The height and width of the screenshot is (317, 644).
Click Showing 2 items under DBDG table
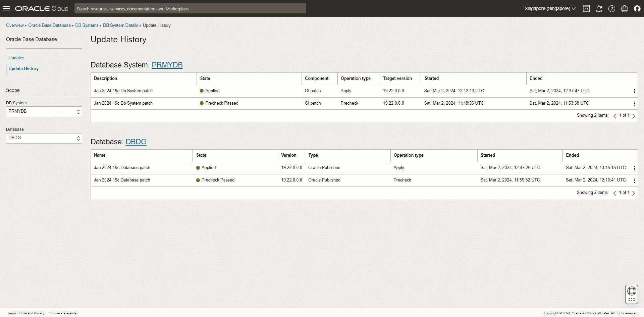[592, 192]
